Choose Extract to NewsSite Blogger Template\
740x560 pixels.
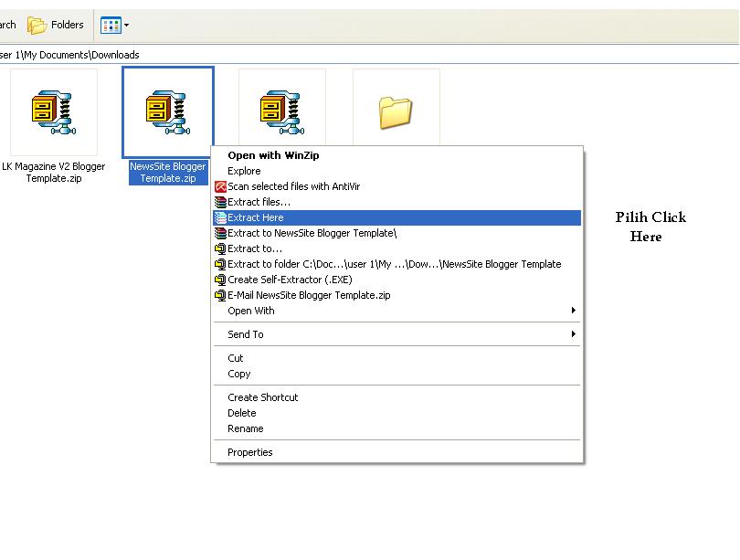pyautogui.click(x=396, y=233)
